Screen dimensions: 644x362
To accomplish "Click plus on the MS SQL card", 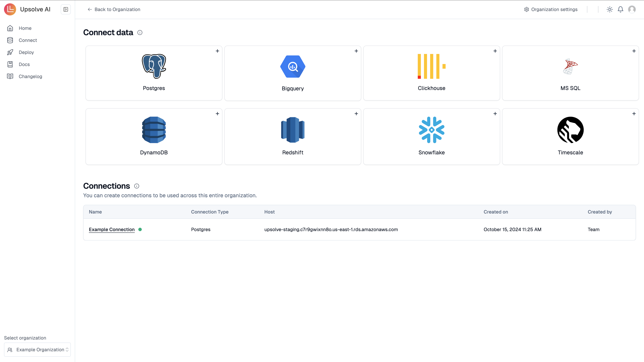I will 634,51.
